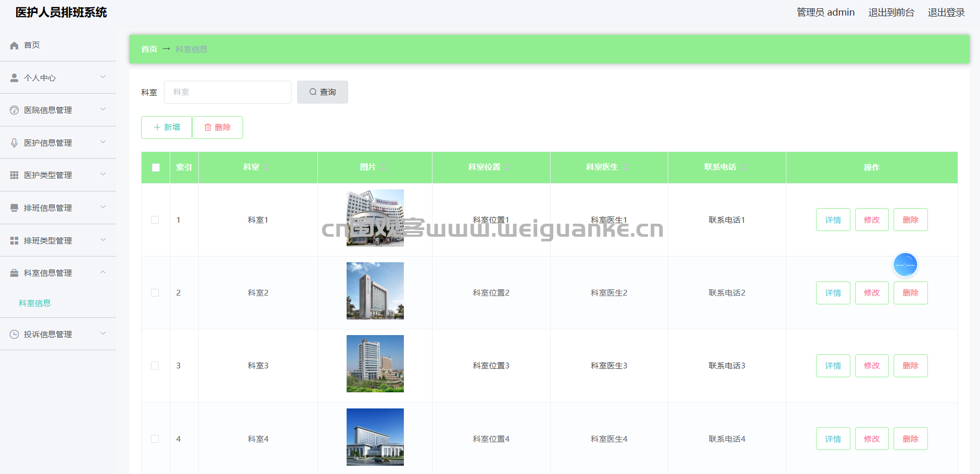The image size is (980, 474).
Task: Click 删除 for row 科室2
Action: (x=911, y=293)
